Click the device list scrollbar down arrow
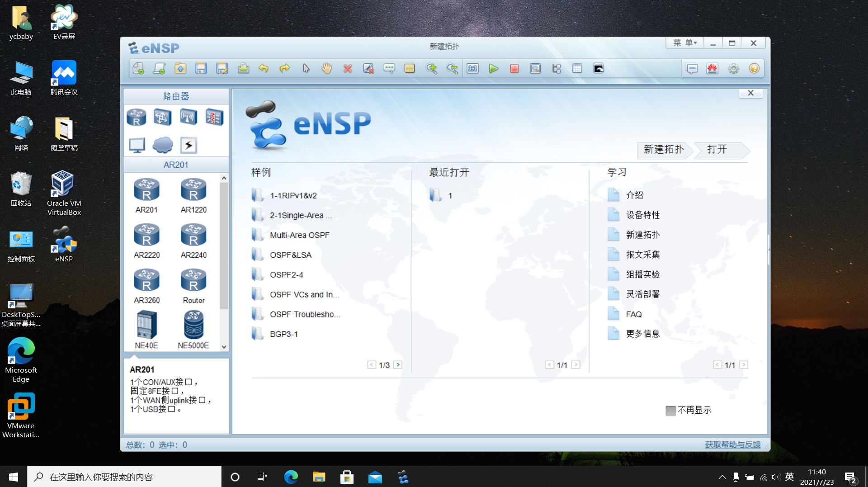868x487 pixels. tap(224, 347)
